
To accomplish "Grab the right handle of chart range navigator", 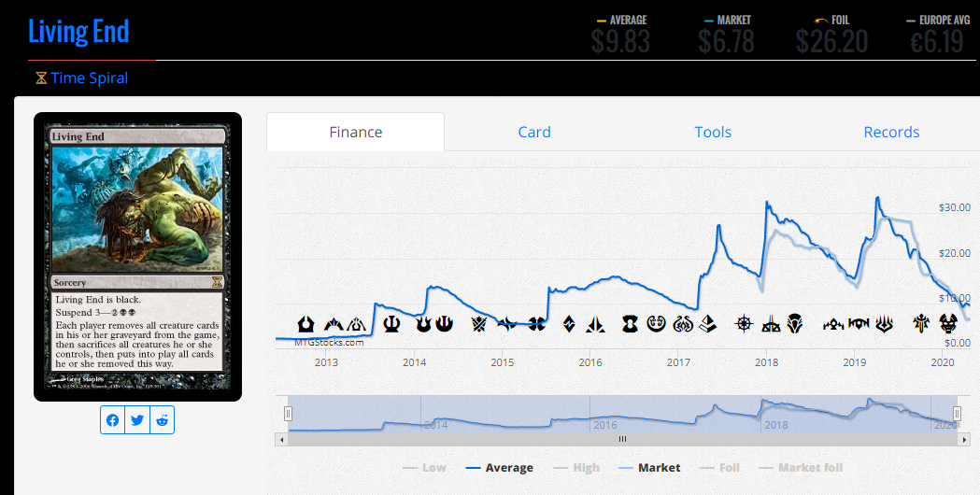I will pos(957,413).
